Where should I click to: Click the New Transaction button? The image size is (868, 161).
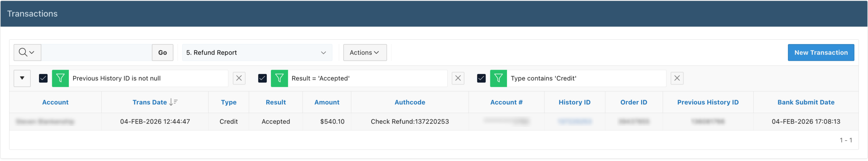821,53
